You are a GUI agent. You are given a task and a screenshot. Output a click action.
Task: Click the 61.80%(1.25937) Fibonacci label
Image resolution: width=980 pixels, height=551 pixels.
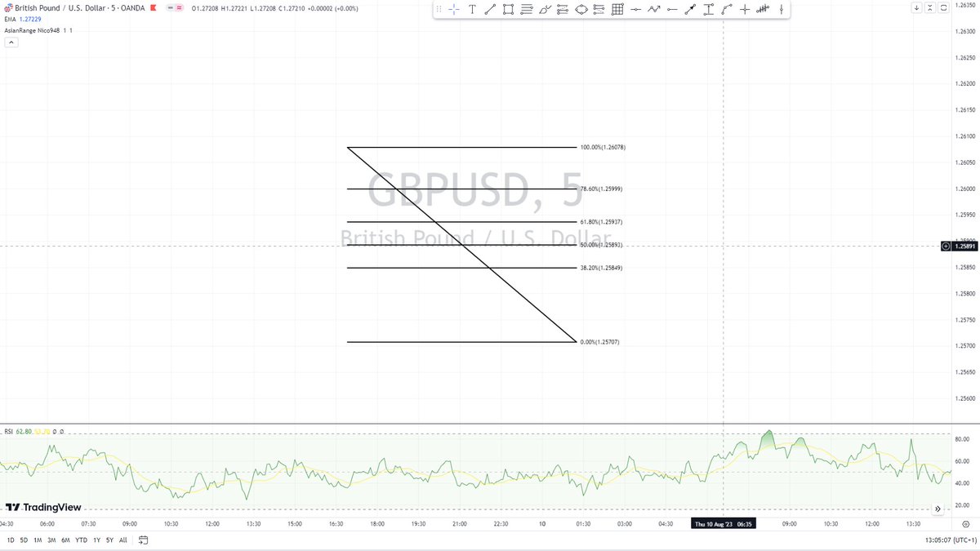click(603, 221)
